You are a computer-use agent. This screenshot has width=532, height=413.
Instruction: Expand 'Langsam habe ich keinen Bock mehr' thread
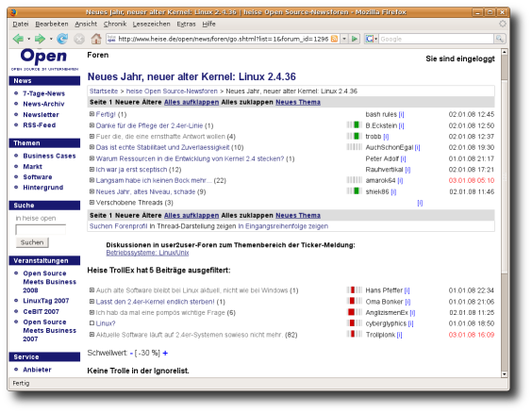click(x=91, y=180)
